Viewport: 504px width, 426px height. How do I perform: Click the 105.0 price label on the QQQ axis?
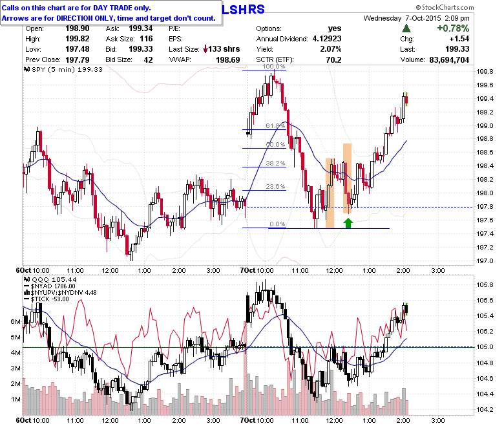(485, 347)
